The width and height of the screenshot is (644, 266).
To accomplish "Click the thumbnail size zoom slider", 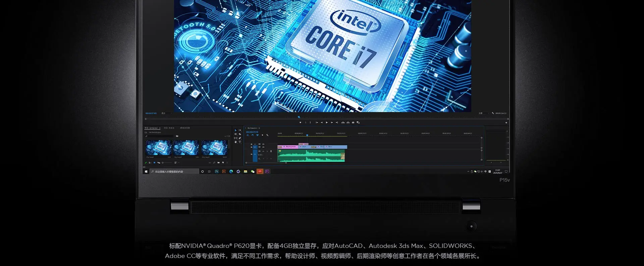I will coord(166,163).
